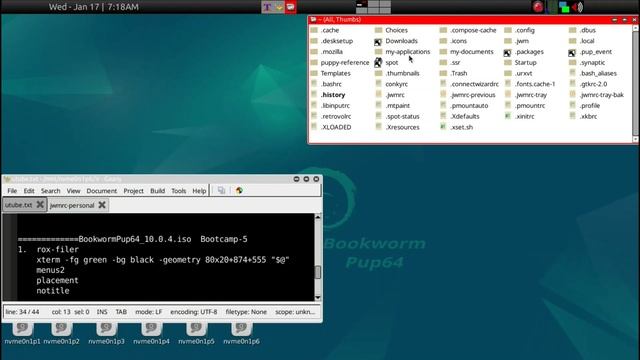
Task: Open Geany's Search menu
Action: coord(51,191)
